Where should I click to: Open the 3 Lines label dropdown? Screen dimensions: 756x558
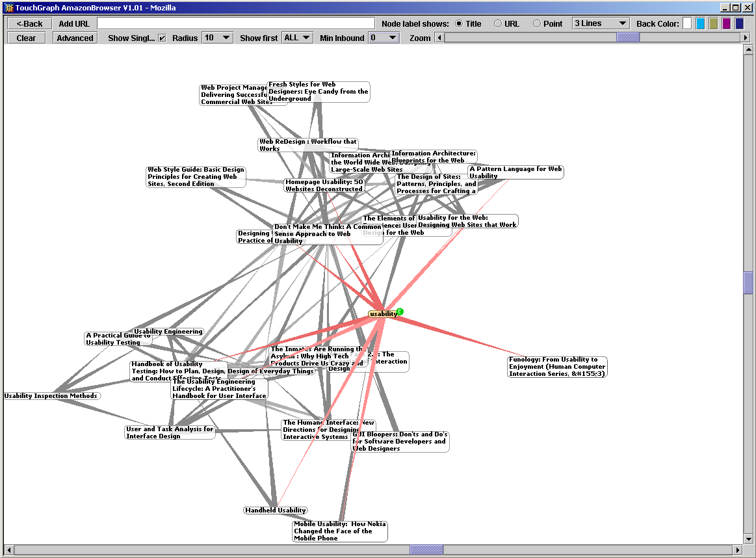(600, 23)
